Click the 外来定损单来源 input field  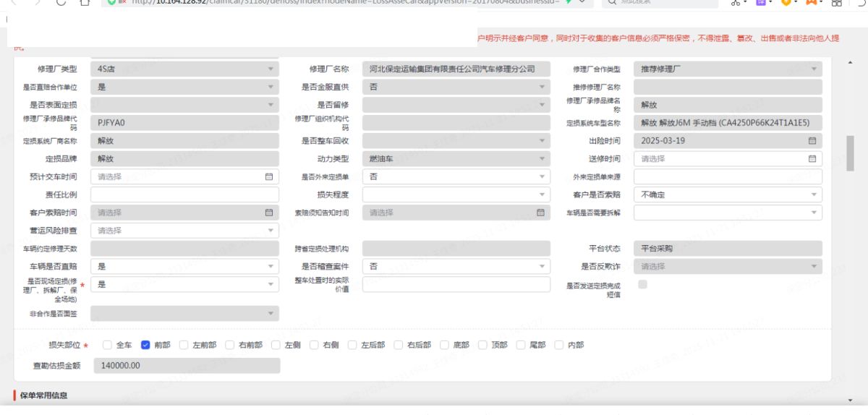(x=728, y=176)
